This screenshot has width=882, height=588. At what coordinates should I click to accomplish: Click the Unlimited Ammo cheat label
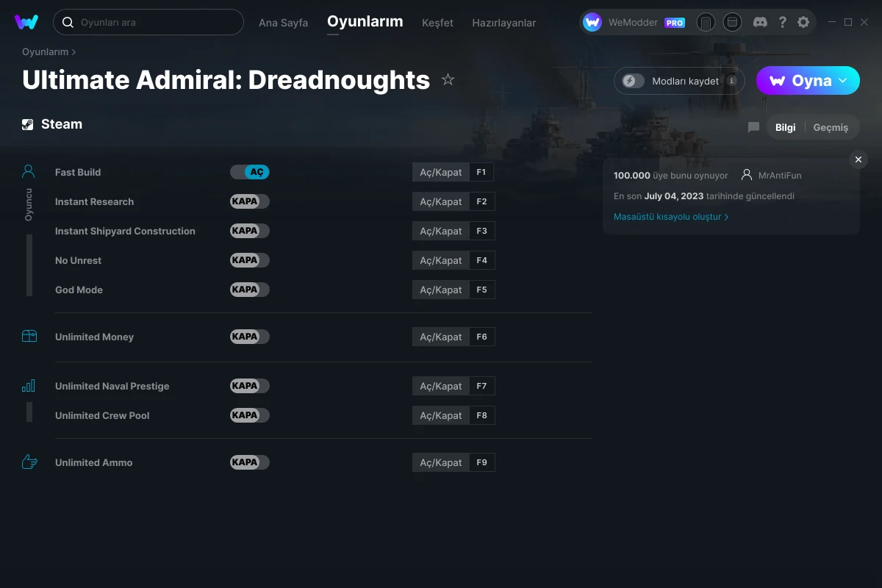click(x=94, y=462)
